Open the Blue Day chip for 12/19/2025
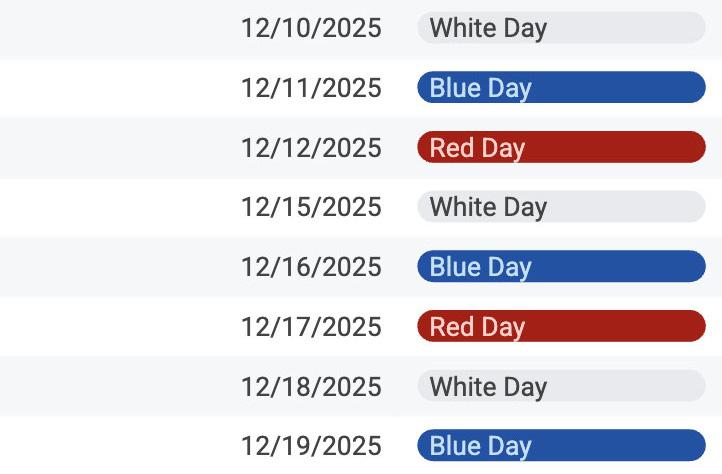 click(x=561, y=445)
